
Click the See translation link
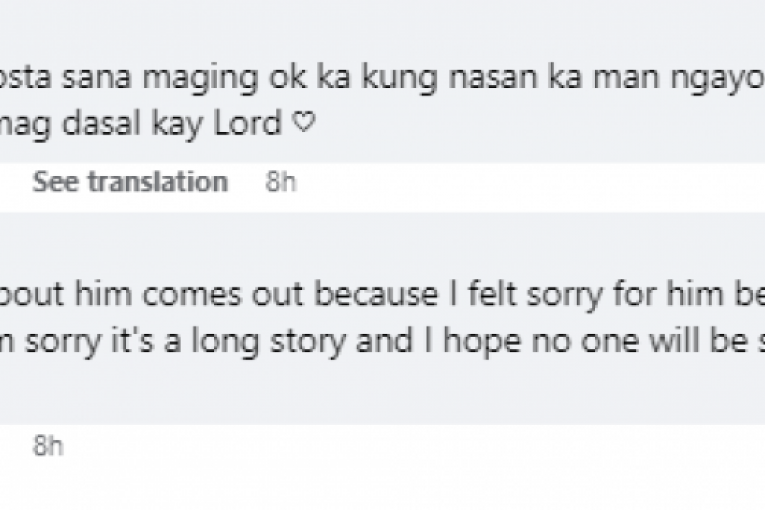130,182
